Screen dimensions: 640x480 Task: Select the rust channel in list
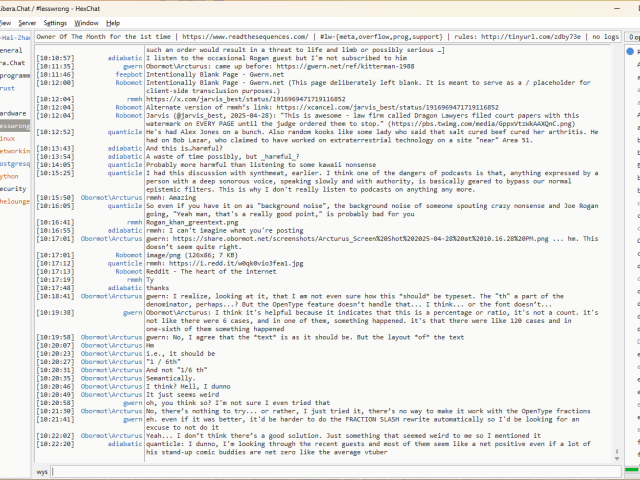tap(8, 88)
